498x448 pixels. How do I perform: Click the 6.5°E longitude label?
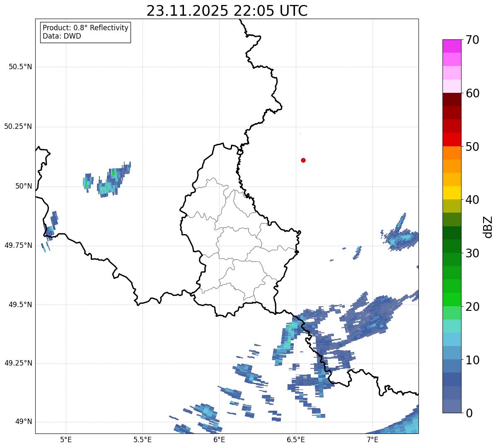pyautogui.click(x=296, y=439)
